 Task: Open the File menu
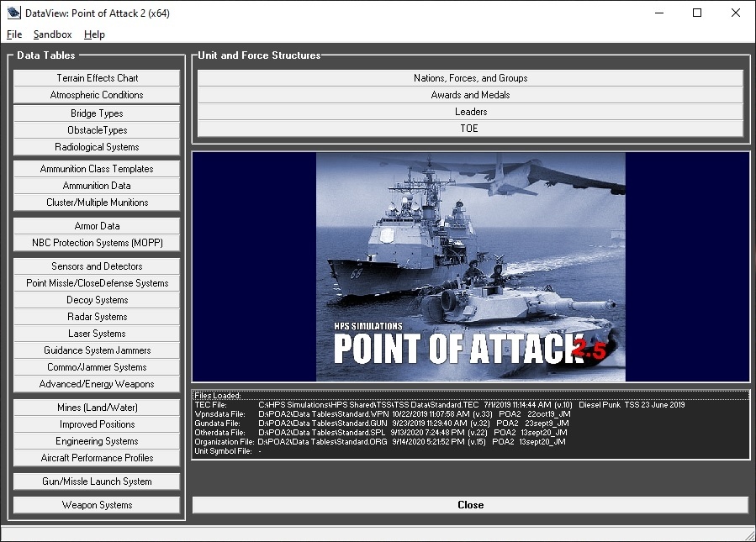(x=14, y=34)
